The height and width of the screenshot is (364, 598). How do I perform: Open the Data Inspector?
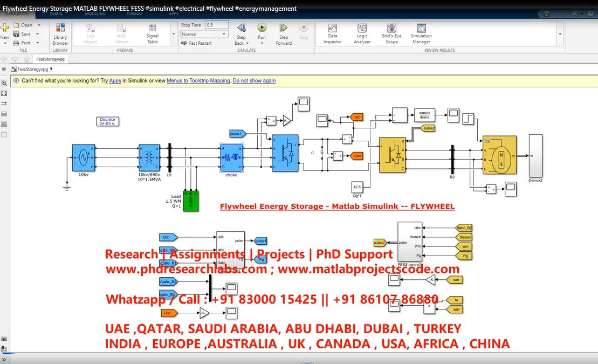333,32
